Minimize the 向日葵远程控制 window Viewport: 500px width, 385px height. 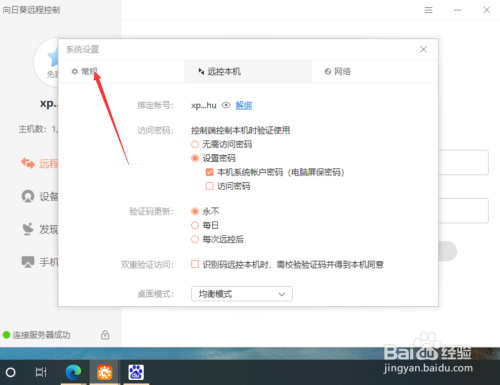(x=458, y=10)
